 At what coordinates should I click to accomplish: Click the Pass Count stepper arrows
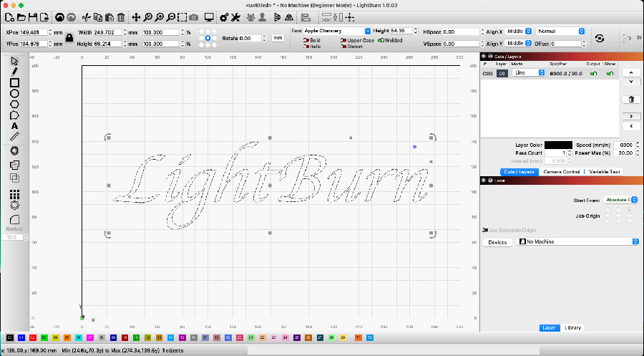(x=570, y=153)
